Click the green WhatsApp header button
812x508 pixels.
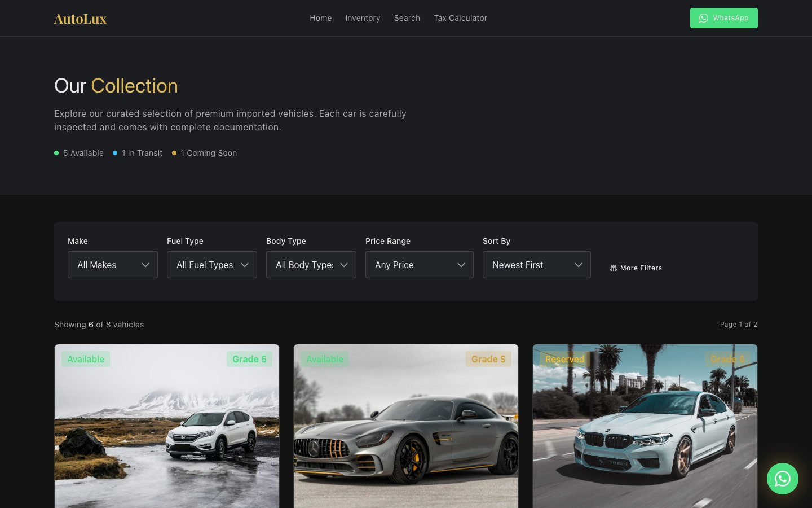point(724,18)
